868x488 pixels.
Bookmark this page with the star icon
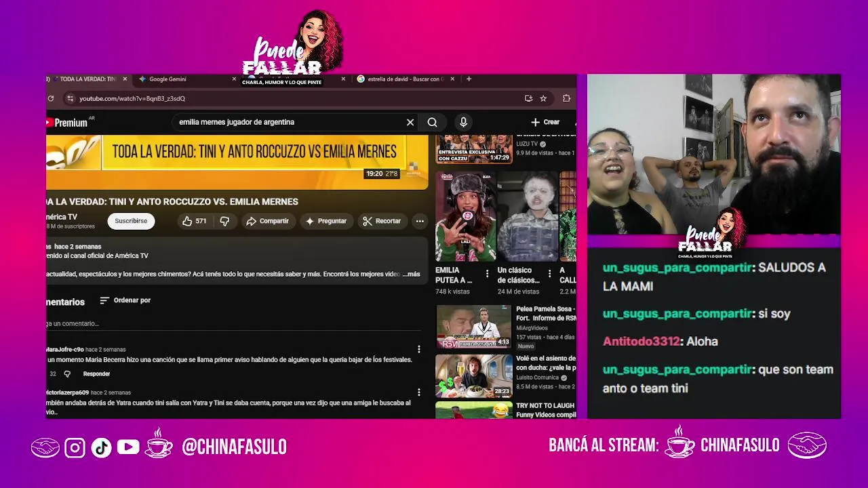coord(543,99)
